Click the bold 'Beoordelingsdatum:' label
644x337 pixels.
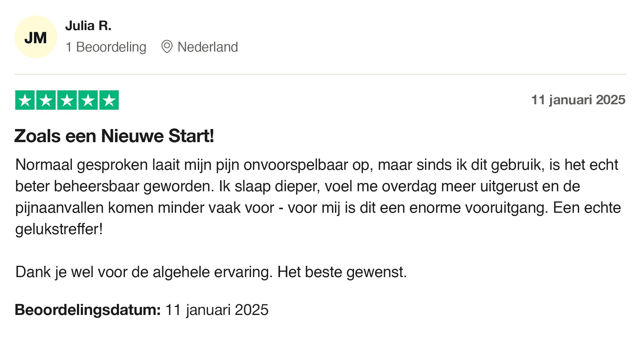[88, 310]
